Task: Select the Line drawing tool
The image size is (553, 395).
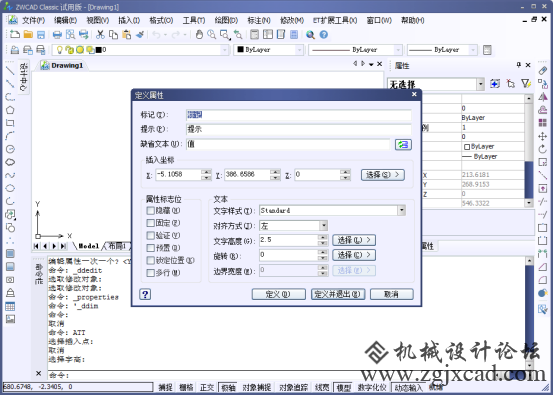Action: [10, 71]
